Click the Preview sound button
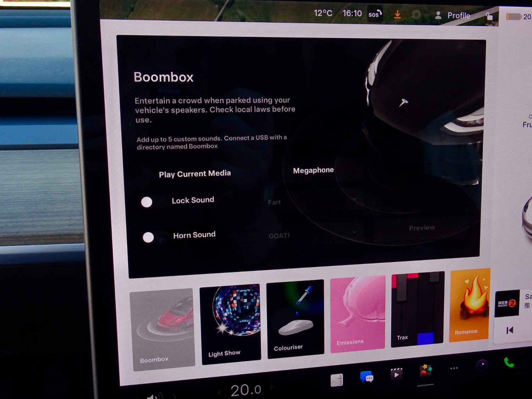Image resolution: width=532 pixels, height=399 pixels. point(422,228)
